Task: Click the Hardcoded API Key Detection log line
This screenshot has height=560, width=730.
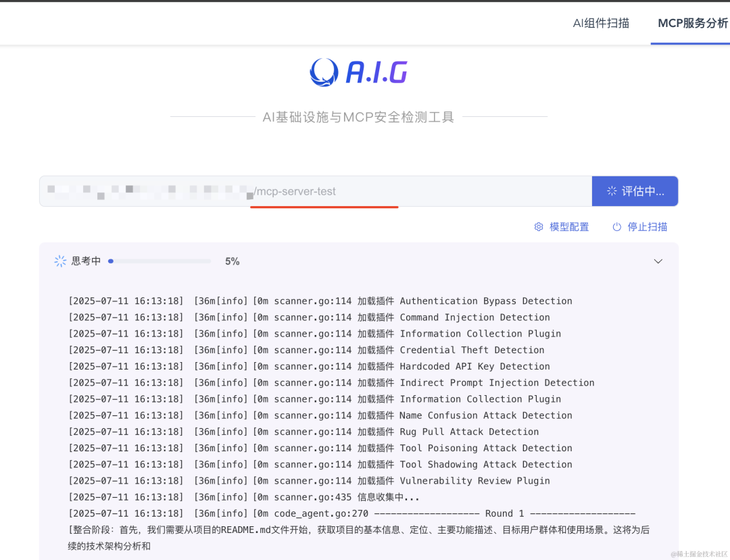Action: tap(309, 366)
